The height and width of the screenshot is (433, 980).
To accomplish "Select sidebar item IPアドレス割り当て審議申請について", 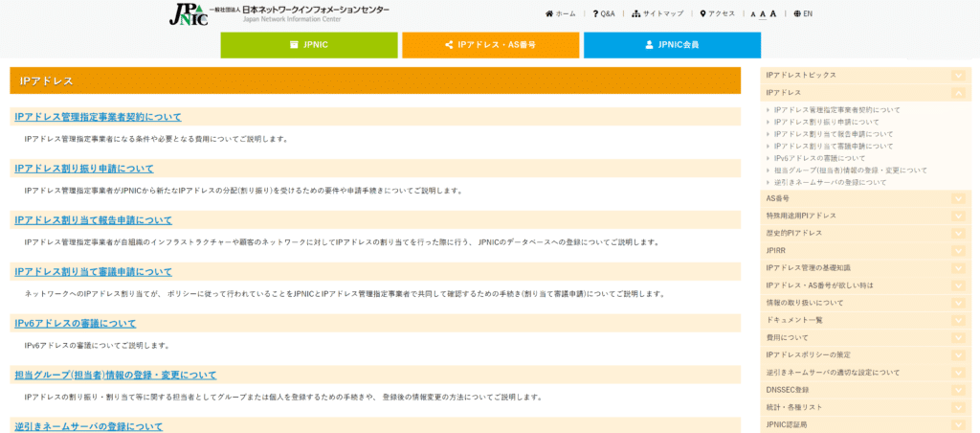I will coord(834,146).
